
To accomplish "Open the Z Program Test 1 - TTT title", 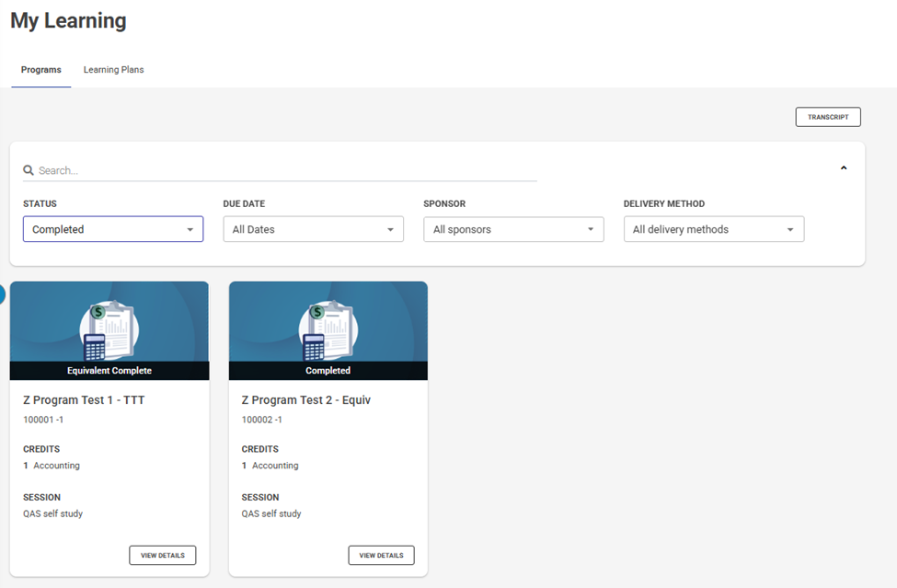I will tap(84, 400).
